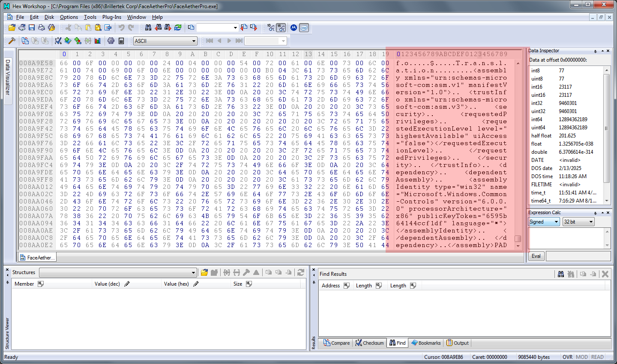Pin the Data Inspector panel open

(x=596, y=51)
